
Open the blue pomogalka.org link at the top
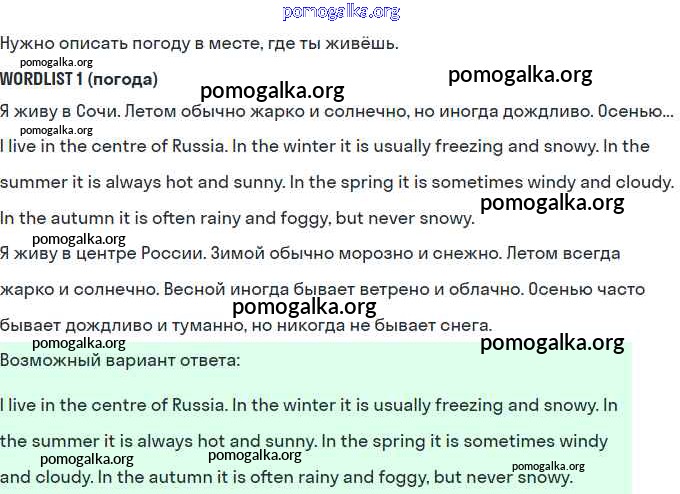coord(341,12)
